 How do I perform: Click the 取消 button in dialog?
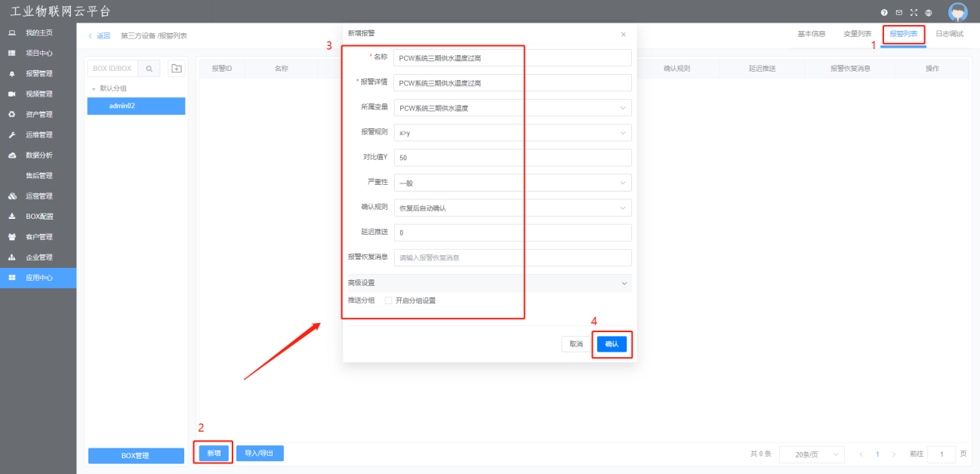[576, 344]
